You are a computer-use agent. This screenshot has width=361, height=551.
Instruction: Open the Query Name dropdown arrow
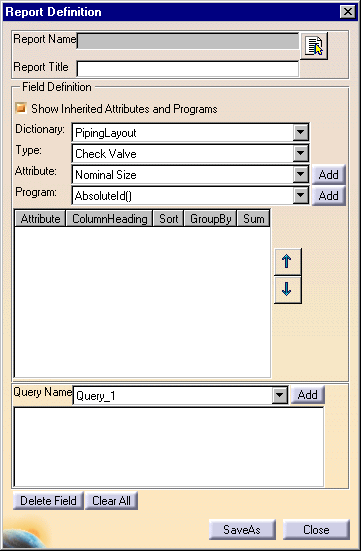(279, 395)
